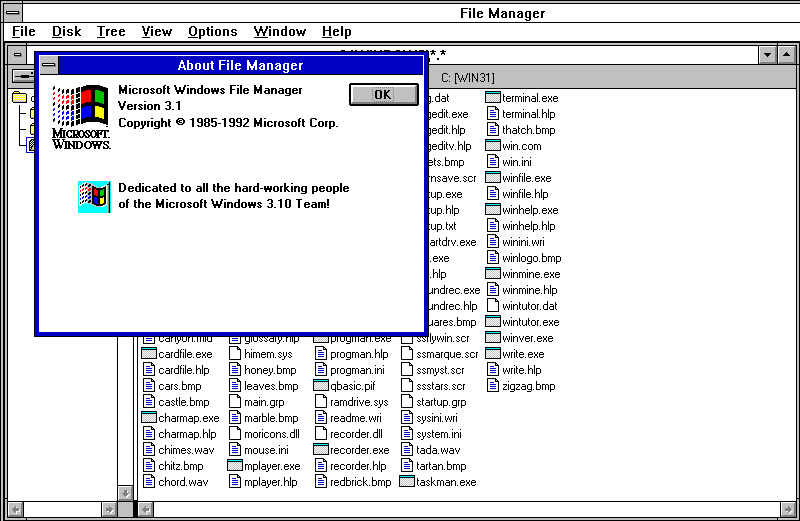The width and height of the screenshot is (800, 521).
Task: Select winver.exe file name
Action: 528,338
